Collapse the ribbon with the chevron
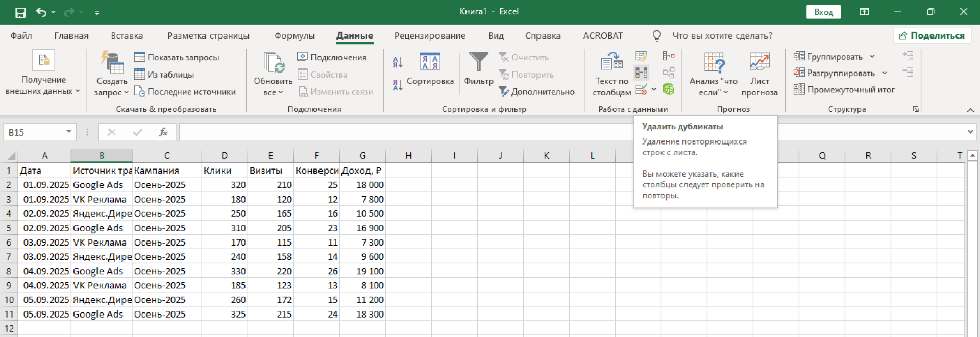Viewport: 980px width, 337px height. pos(970,110)
